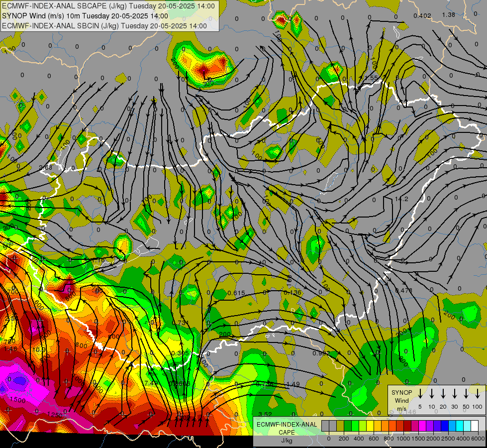Click the 1.49 value on the map

click(x=293, y=384)
